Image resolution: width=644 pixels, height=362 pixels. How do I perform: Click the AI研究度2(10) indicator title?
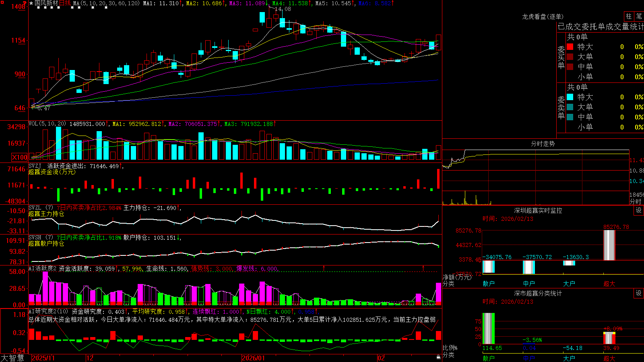tap(49, 311)
